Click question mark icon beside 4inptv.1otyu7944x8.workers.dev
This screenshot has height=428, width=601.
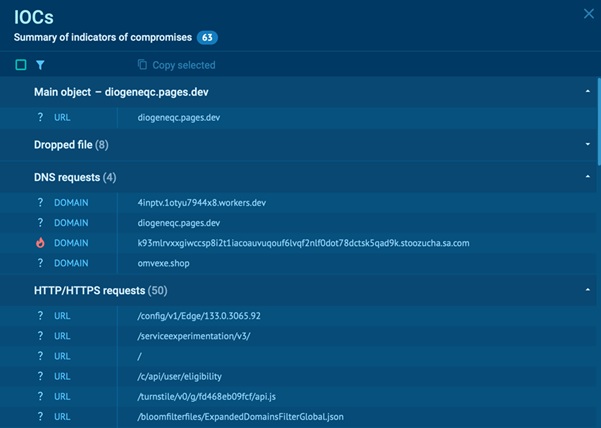tap(40, 203)
